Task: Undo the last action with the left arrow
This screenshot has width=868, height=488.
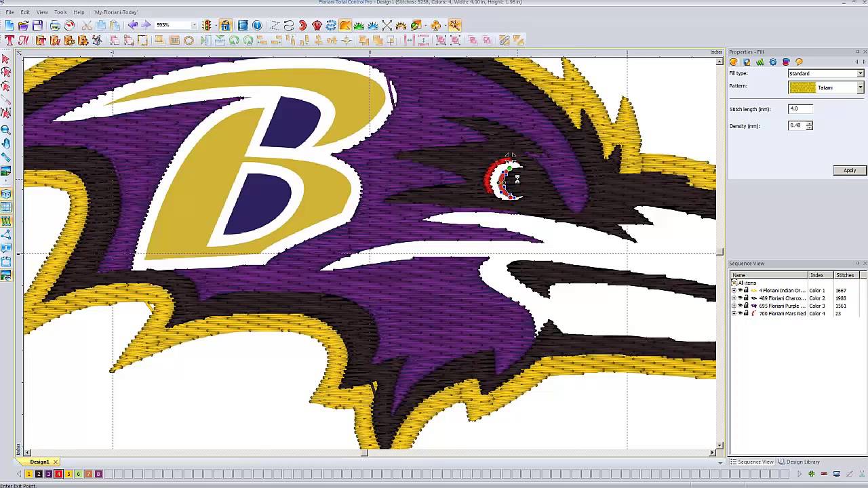Action: coord(132,25)
